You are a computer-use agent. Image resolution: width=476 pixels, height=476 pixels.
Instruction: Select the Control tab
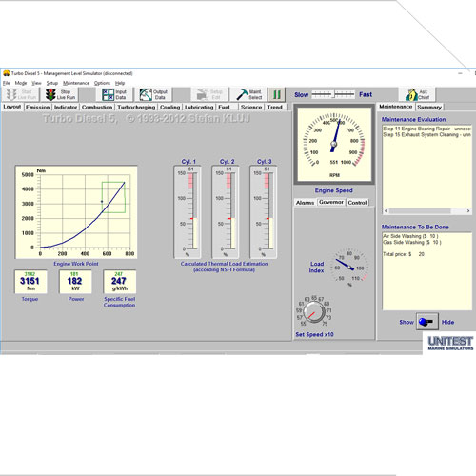coord(357,203)
